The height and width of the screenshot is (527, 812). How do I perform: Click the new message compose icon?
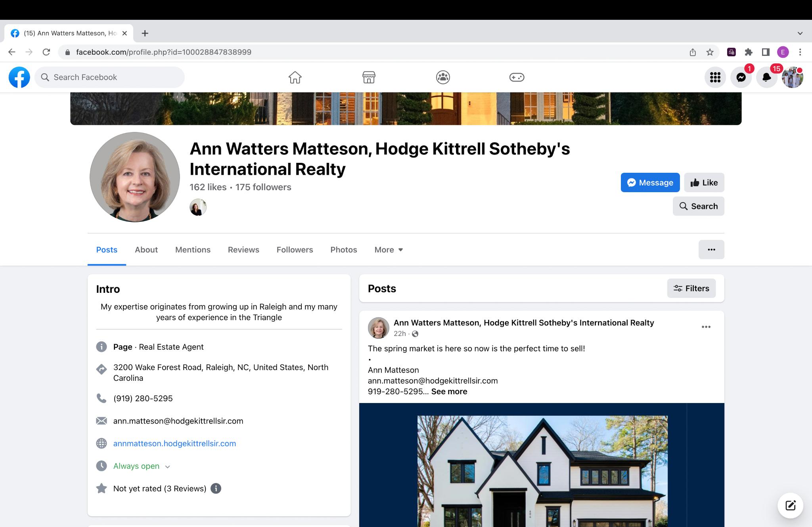790,505
